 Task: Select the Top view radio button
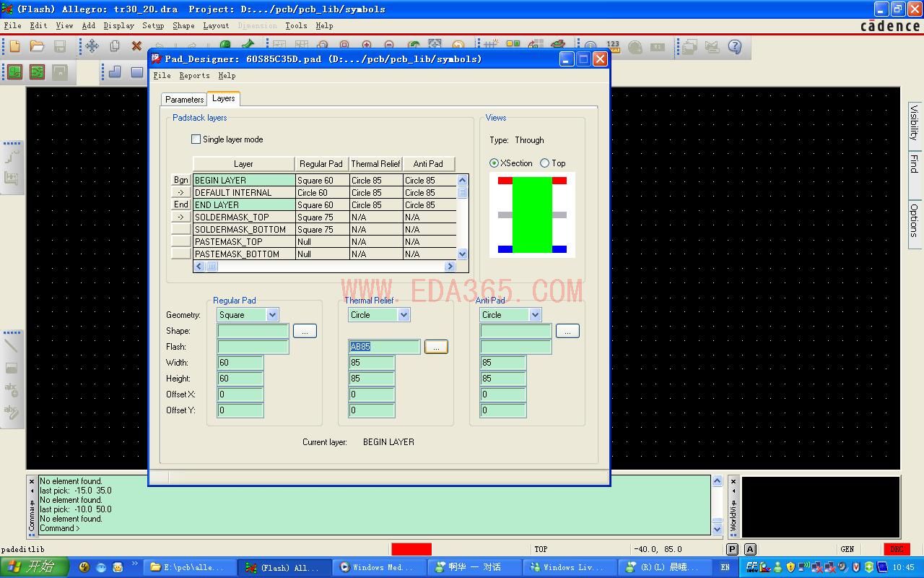click(x=545, y=163)
